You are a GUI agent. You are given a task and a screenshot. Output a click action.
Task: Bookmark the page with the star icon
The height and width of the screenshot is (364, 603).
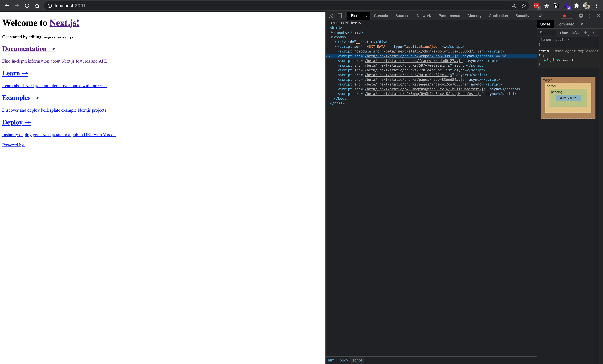click(x=523, y=6)
